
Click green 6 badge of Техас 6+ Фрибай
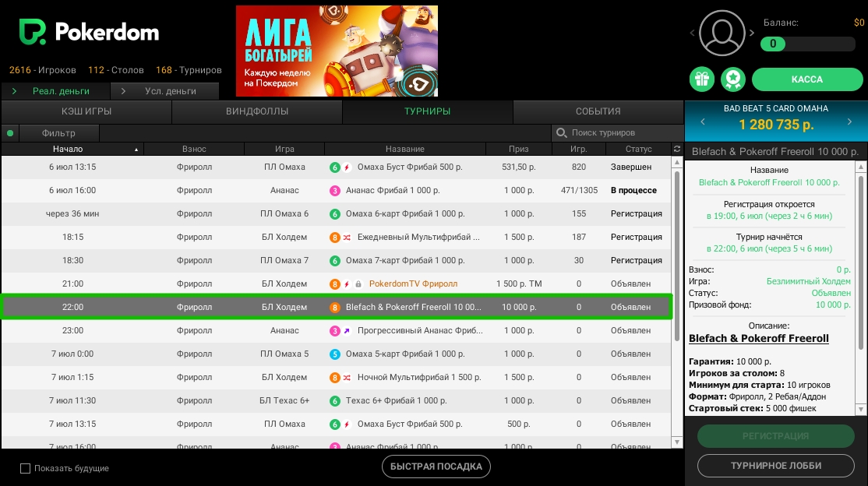click(335, 401)
